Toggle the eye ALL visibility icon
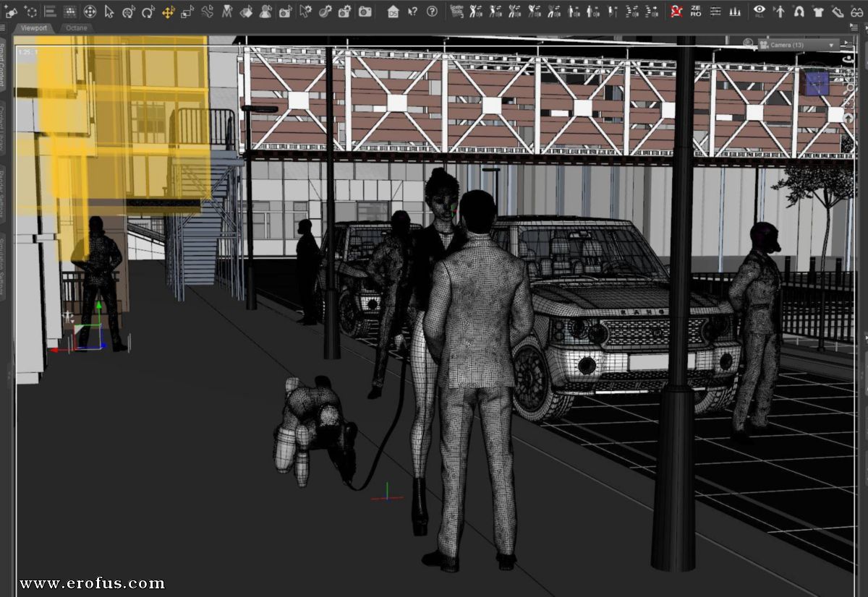 click(759, 11)
